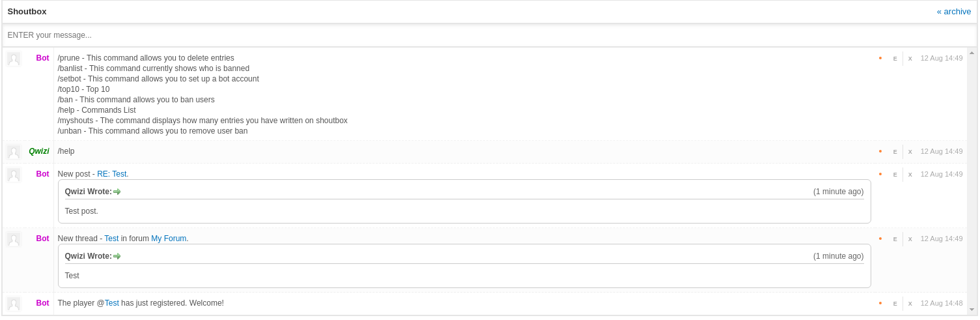The image size is (980, 320).
Task: Open the My Forum link
Action: click(x=169, y=239)
